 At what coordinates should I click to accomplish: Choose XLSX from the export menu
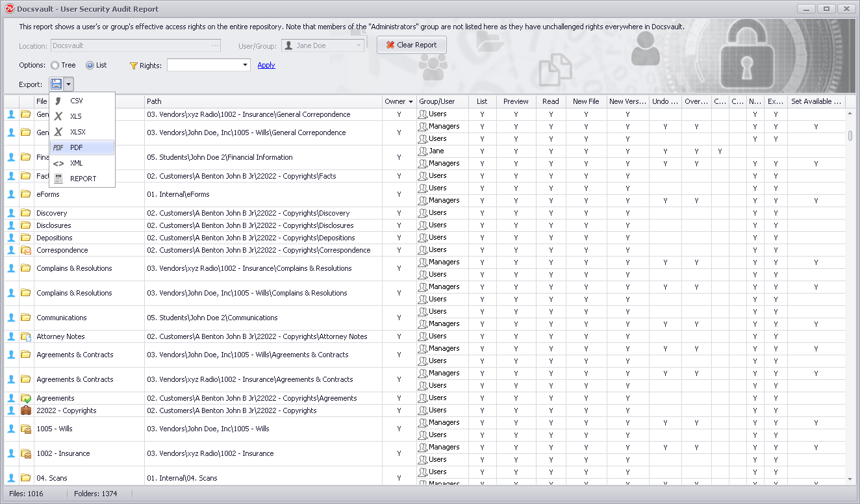(x=81, y=131)
